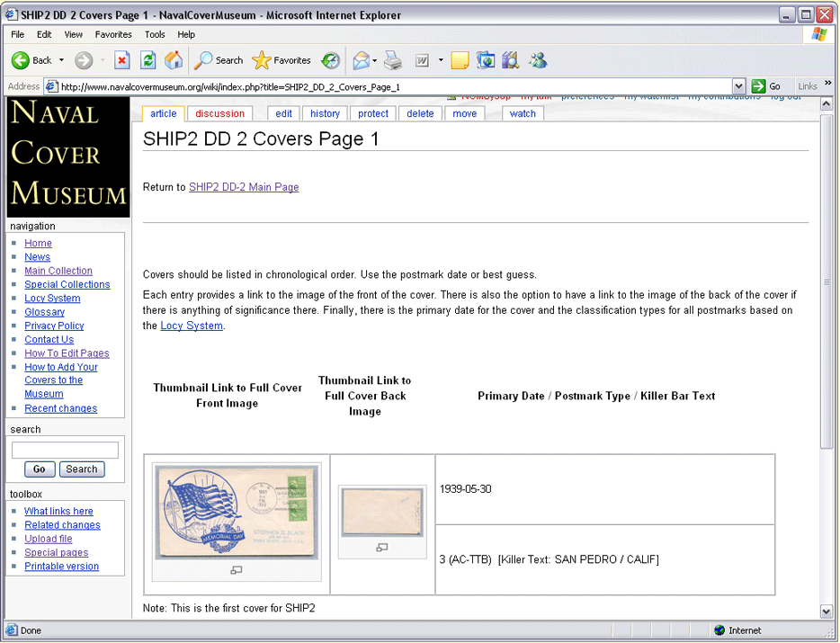Open the history tab of the wiki page
Image resolution: width=840 pixels, height=643 pixels.
click(x=325, y=113)
